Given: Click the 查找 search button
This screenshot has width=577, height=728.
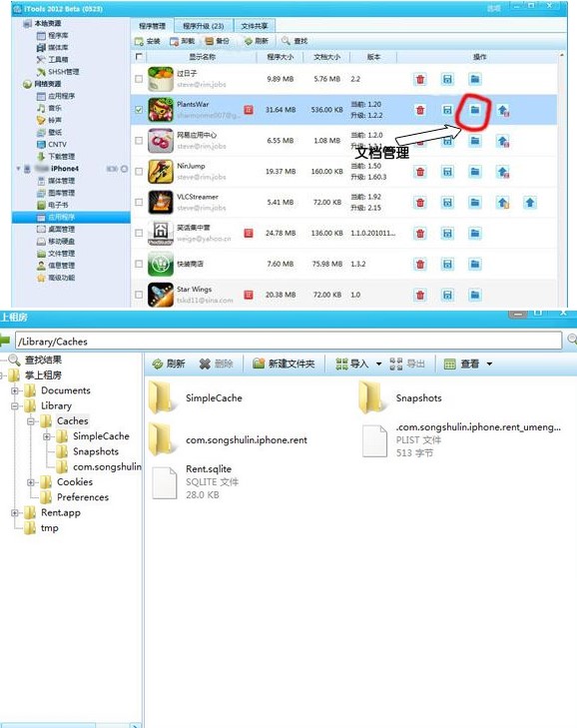Looking at the screenshot, I should click(294, 41).
